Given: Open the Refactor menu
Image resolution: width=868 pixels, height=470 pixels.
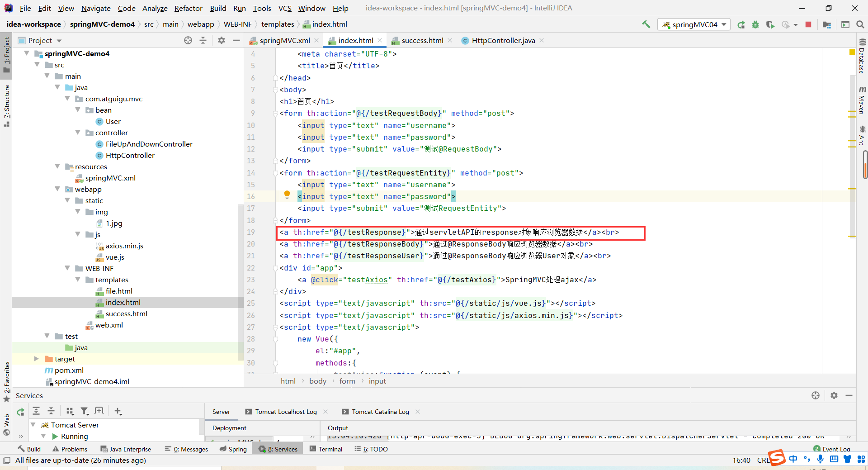Looking at the screenshot, I should click(188, 8).
